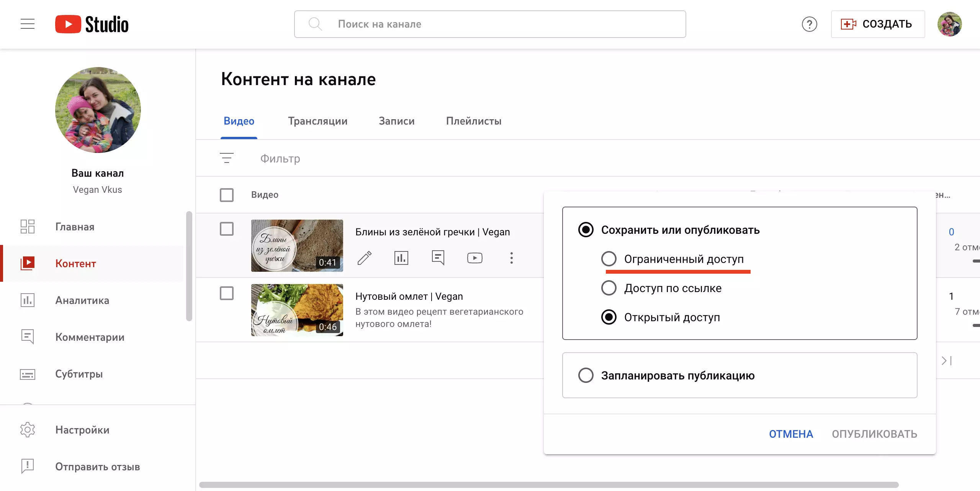Watch on YouTube icon for Блины video
Viewport: 980px width, 491px height.
pyautogui.click(x=475, y=258)
